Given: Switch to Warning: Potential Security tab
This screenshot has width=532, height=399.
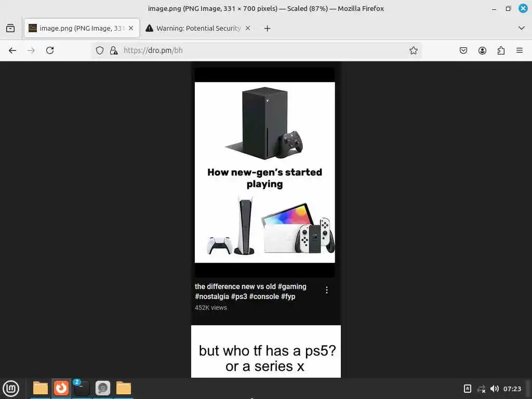Looking at the screenshot, I should point(198,28).
